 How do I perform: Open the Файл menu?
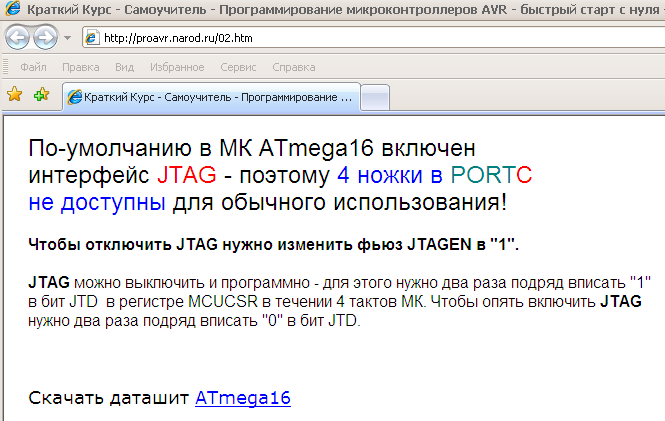(x=34, y=67)
